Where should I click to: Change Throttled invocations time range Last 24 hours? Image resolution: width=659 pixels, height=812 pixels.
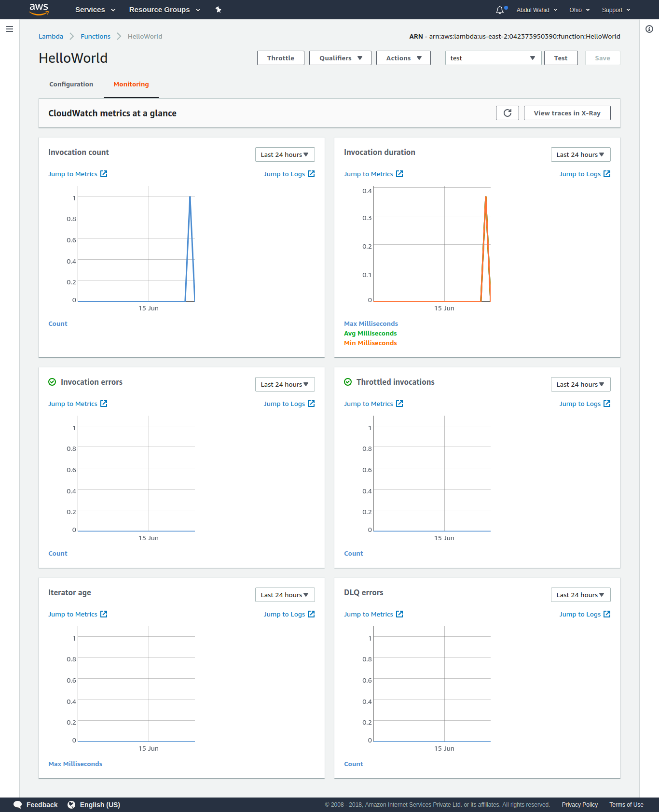[580, 384]
